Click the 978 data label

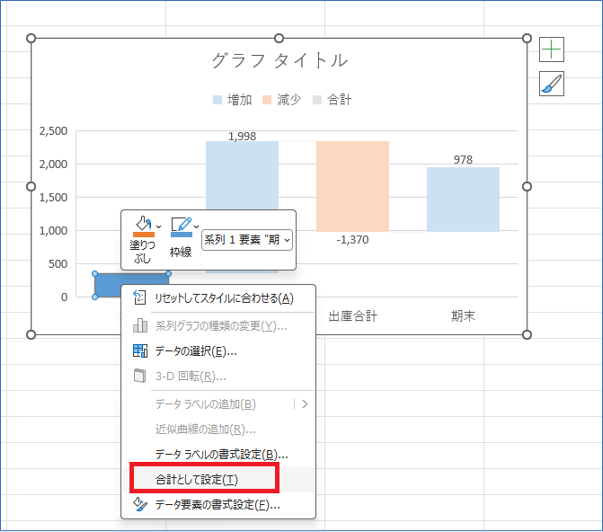(463, 160)
